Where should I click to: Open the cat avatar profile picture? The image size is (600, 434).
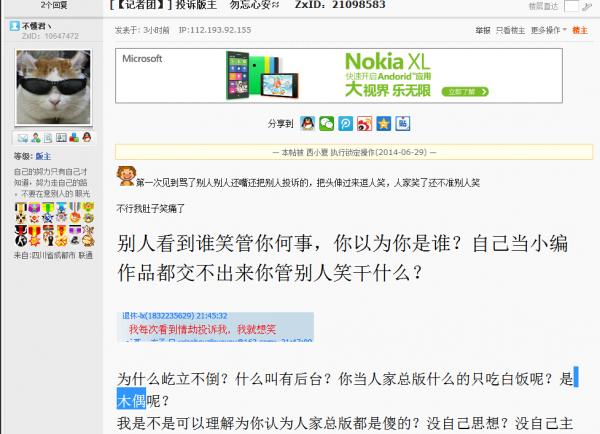(x=54, y=87)
